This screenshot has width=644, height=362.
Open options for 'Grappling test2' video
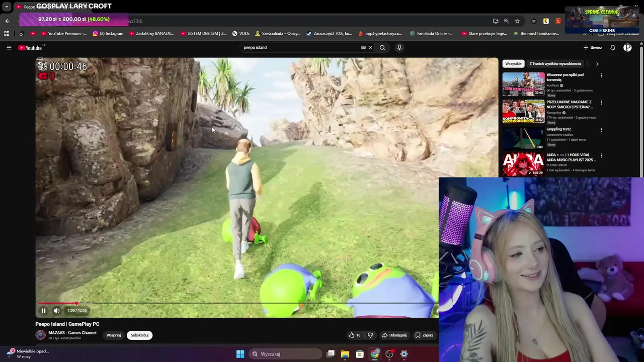click(x=601, y=130)
